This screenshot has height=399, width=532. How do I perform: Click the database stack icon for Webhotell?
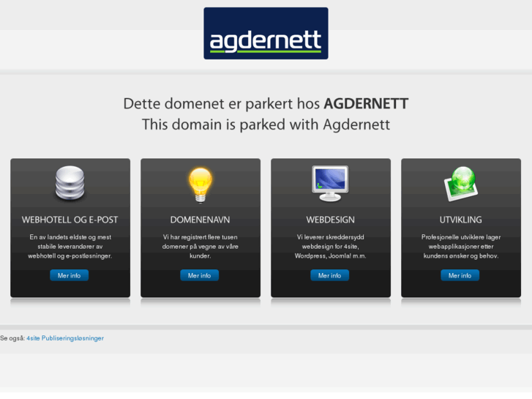(70, 183)
